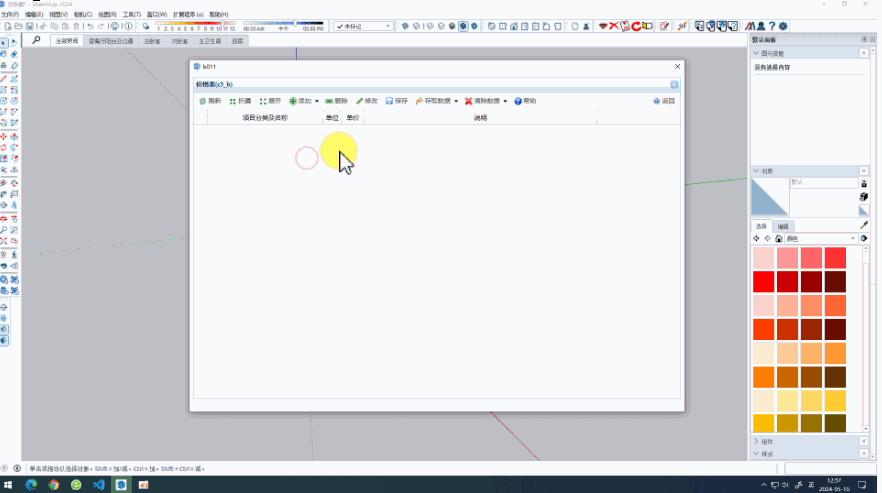Open the 窗口(W) menu
The height and width of the screenshot is (493, 882).
tap(157, 15)
